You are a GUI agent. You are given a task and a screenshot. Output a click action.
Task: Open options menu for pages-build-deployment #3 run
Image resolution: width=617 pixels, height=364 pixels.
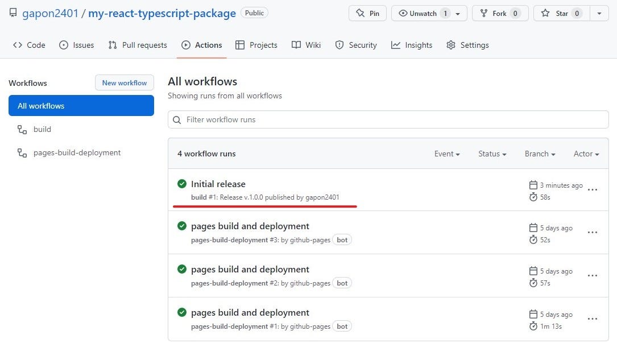point(592,233)
